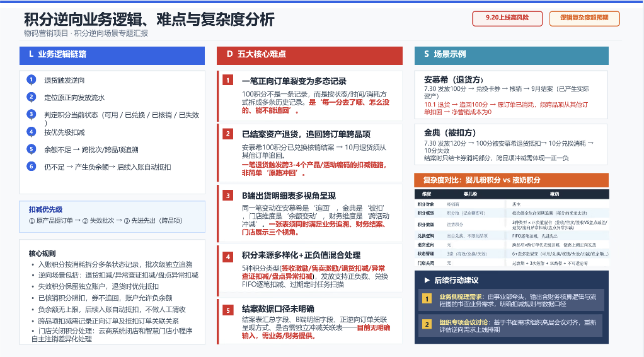
Task: Click the D letter in 五大核心难点 header
Action: (x=229, y=54)
